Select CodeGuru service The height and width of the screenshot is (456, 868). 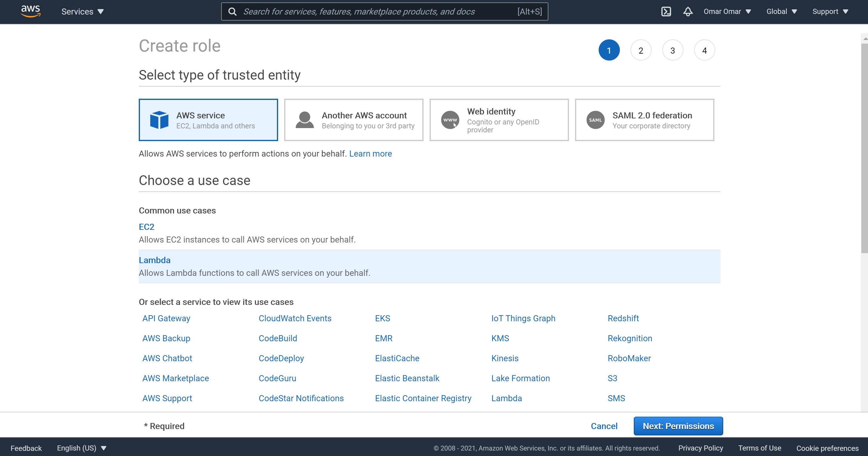coord(277,378)
